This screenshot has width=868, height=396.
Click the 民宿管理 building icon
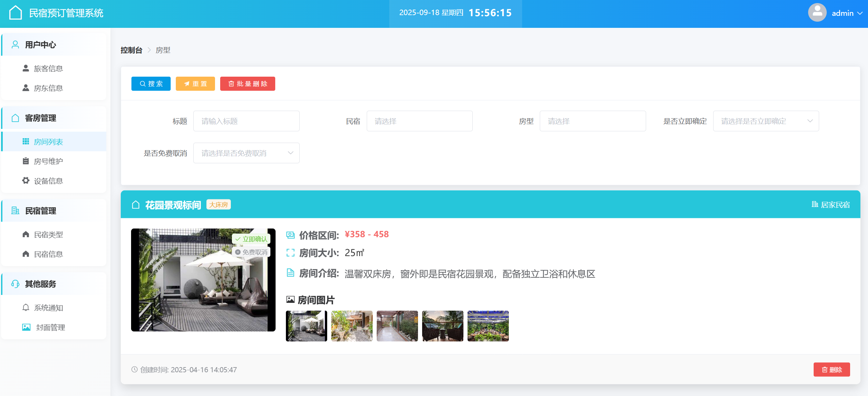pos(15,211)
